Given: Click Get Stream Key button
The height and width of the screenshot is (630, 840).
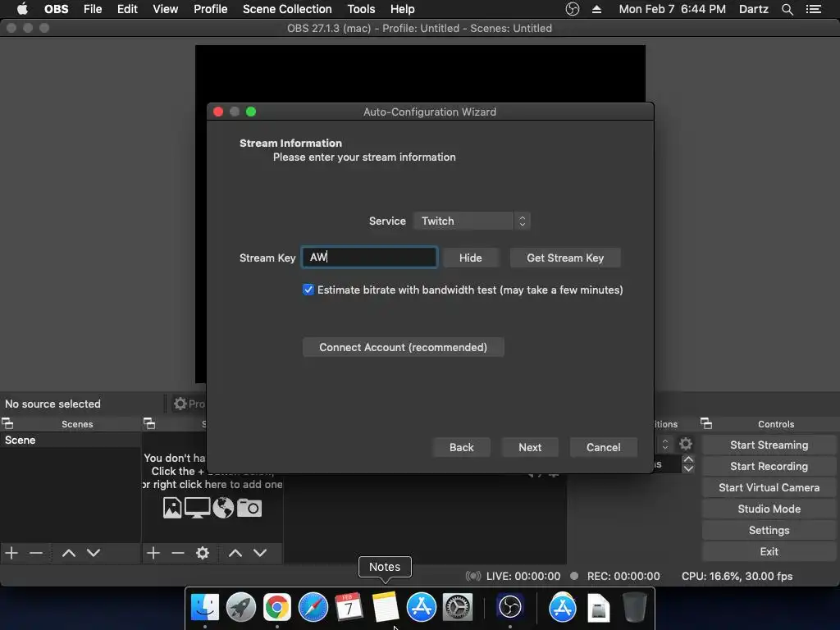Looking at the screenshot, I should tap(565, 258).
